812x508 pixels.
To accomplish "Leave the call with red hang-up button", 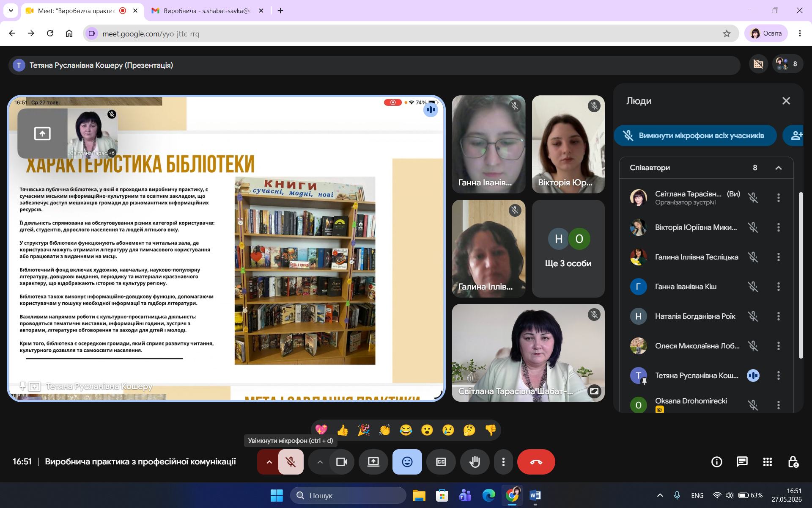I will (x=536, y=462).
